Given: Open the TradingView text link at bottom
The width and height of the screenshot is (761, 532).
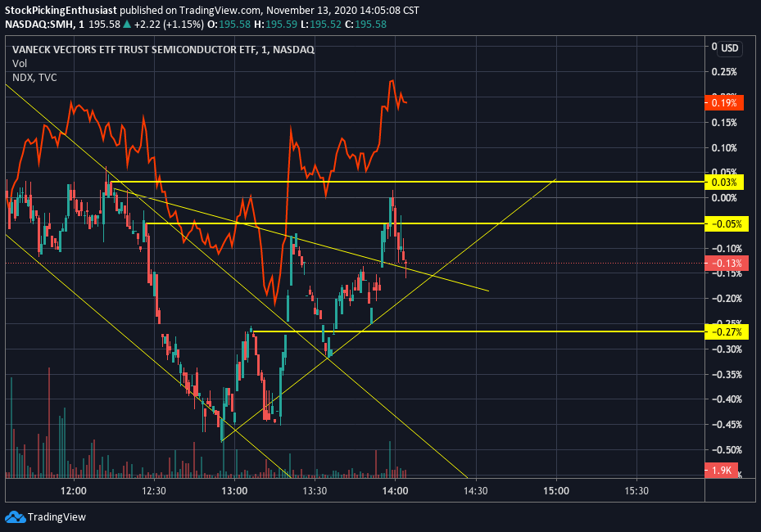Looking at the screenshot, I should (57, 517).
